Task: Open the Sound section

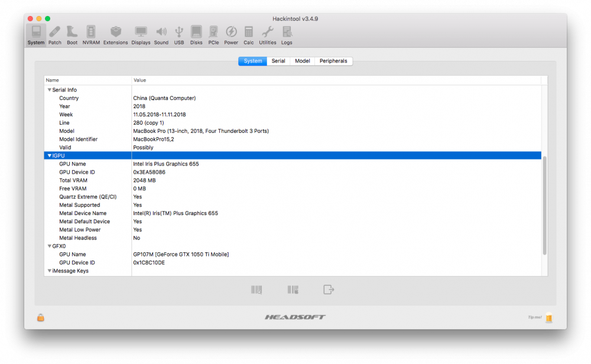Action: (x=161, y=35)
